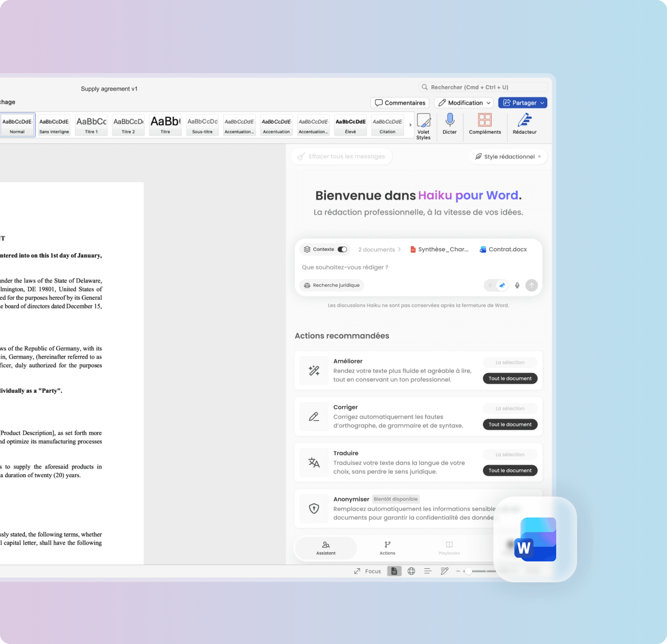Open the Commentaires button

click(x=400, y=103)
